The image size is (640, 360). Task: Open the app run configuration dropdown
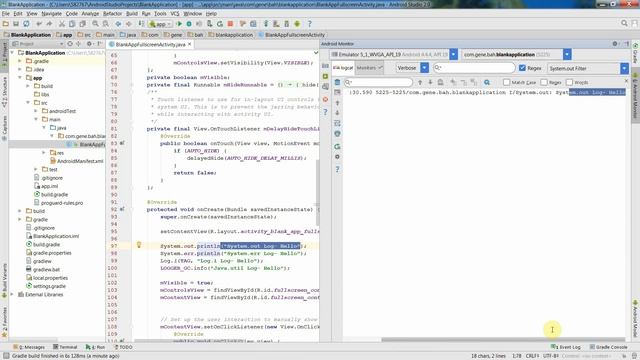[160, 24]
